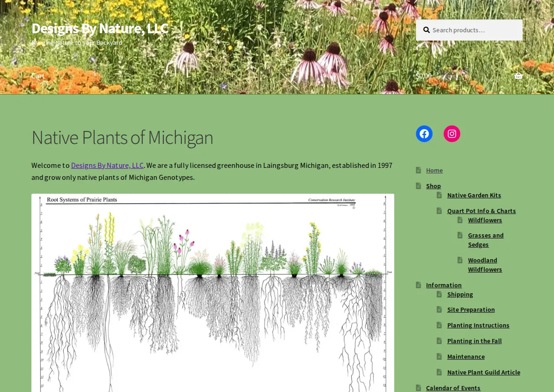Image resolution: width=554 pixels, height=392 pixels.
Task: Open Site Preparation page
Action: (x=471, y=309)
